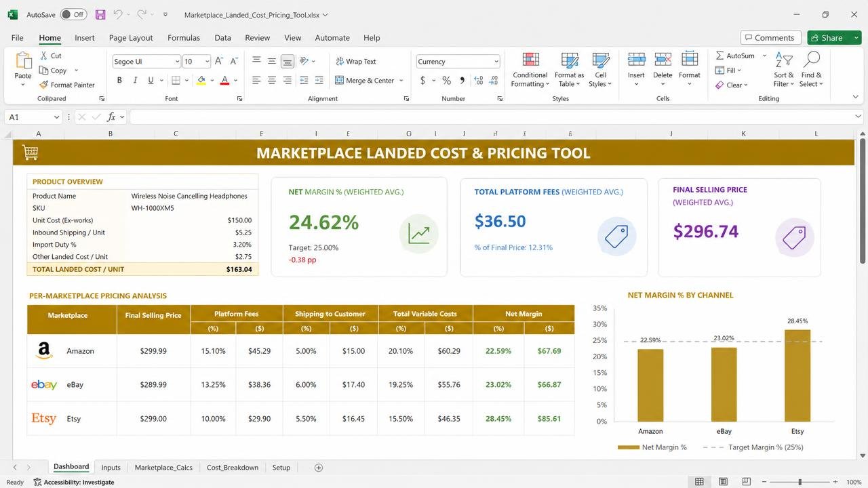
Task: Open the Cost_Breakdown sheet tab
Action: click(x=233, y=468)
